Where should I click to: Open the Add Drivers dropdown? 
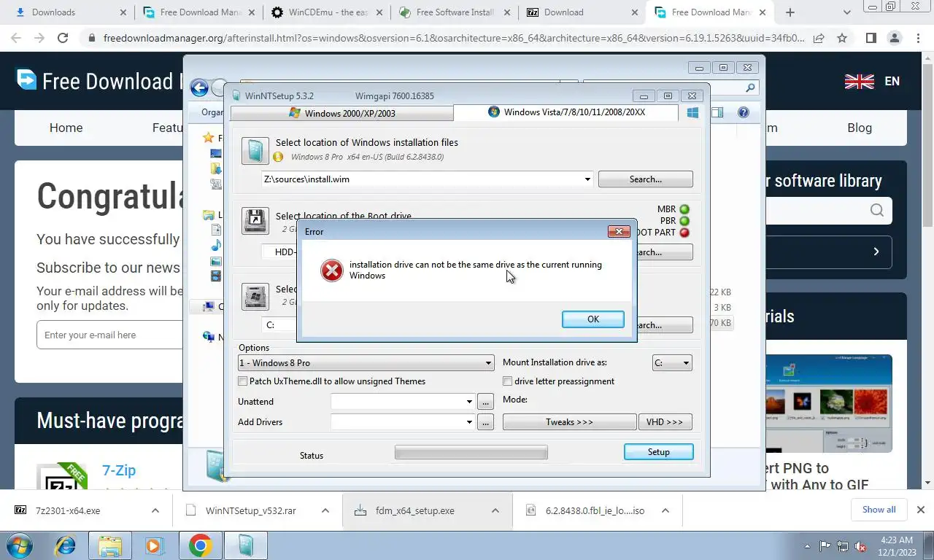tap(469, 422)
